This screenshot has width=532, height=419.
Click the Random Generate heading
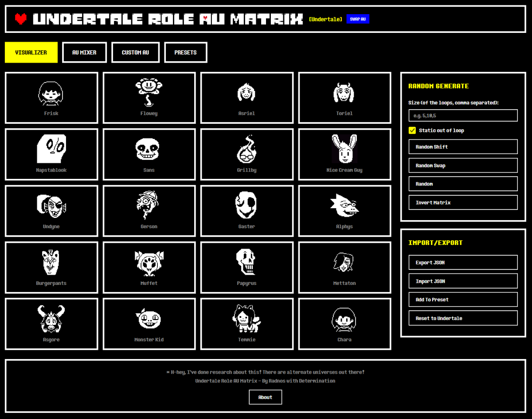pos(438,86)
